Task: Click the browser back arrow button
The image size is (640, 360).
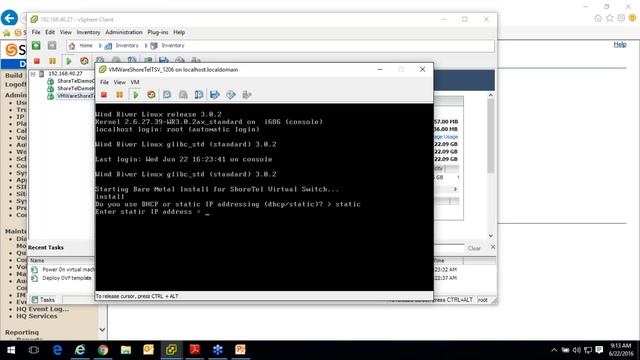Action: pos(9,18)
